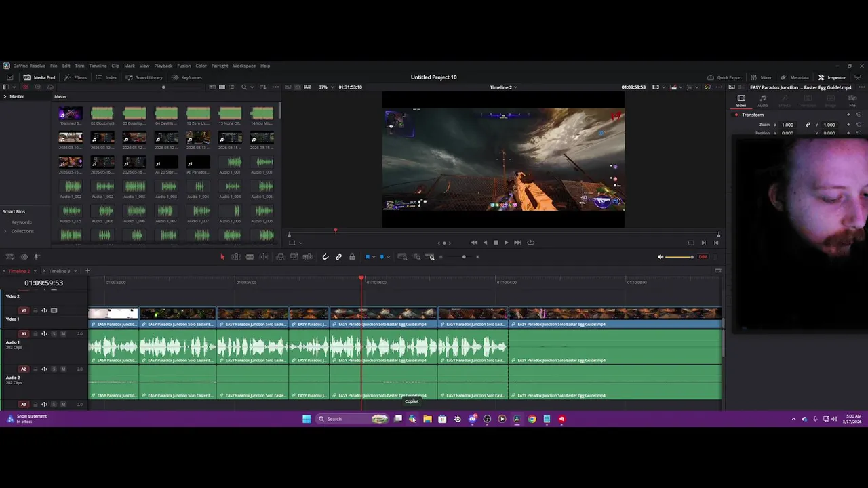Screen dimensions: 868x488
Task: Switch media pool to thumbnail view
Action: click(221, 87)
